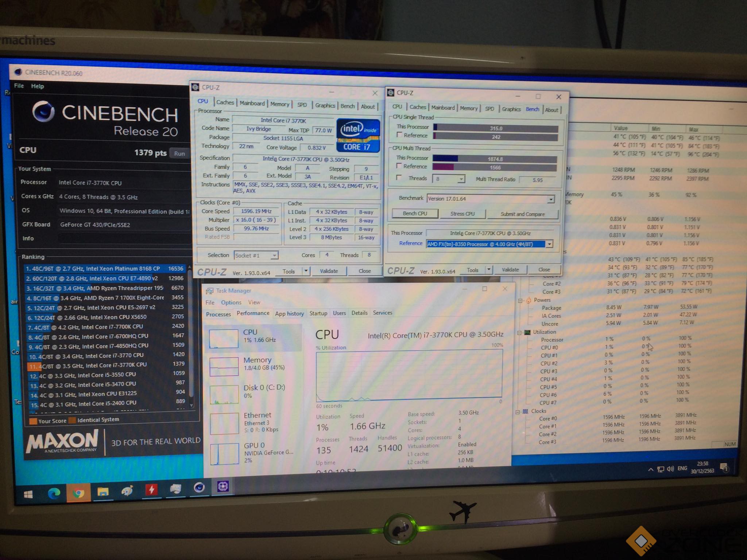Switch to the Mainboard tab in CPU-Z
The width and height of the screenshot is (747, 560).
coord(252,104)
